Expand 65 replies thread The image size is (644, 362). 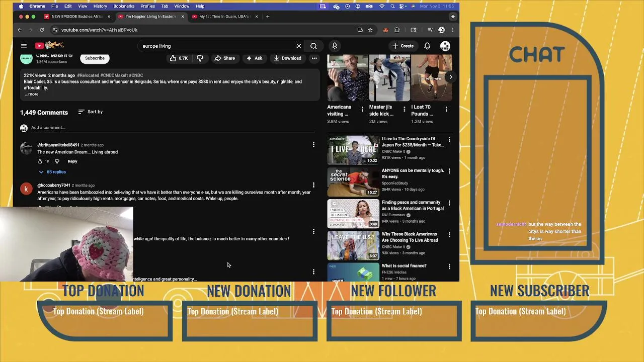(x=52, y=172)
